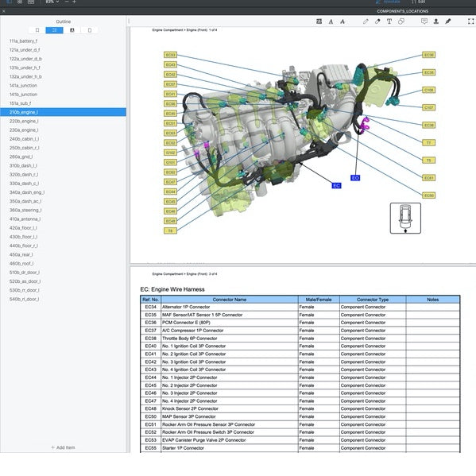
Task: Add a note comment
Action: (x=424, y=21)
